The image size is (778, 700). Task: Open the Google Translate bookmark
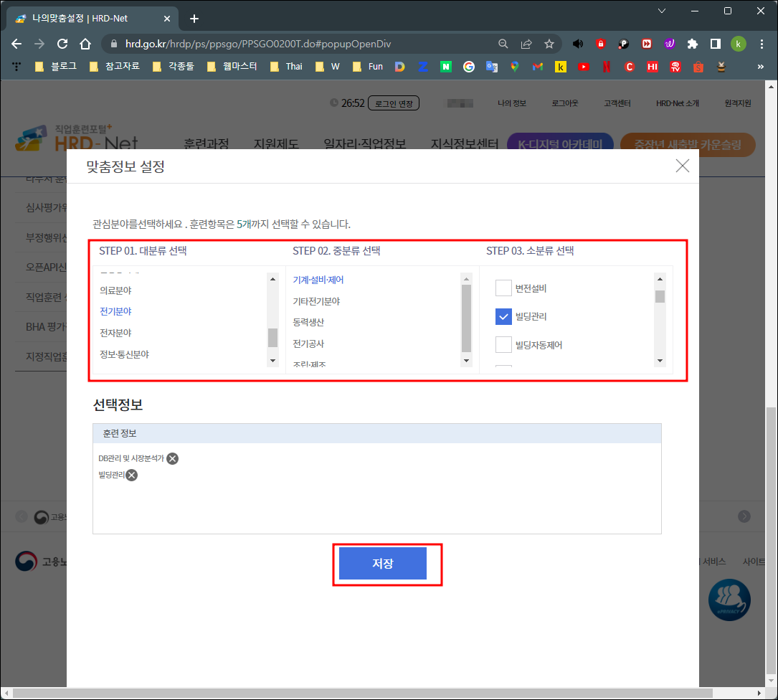tap(492, 67)
